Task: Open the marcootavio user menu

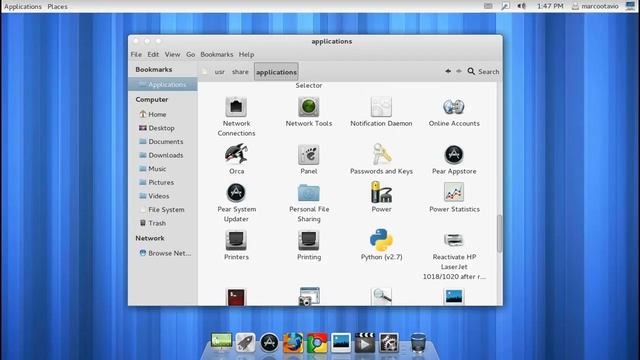Action: point(596,6)
